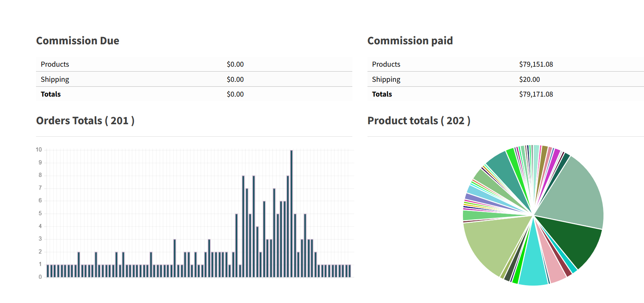This screenshot has height=303, width=644.
Task: Click the large light olive pie slice
Action: tap(492, 242)
